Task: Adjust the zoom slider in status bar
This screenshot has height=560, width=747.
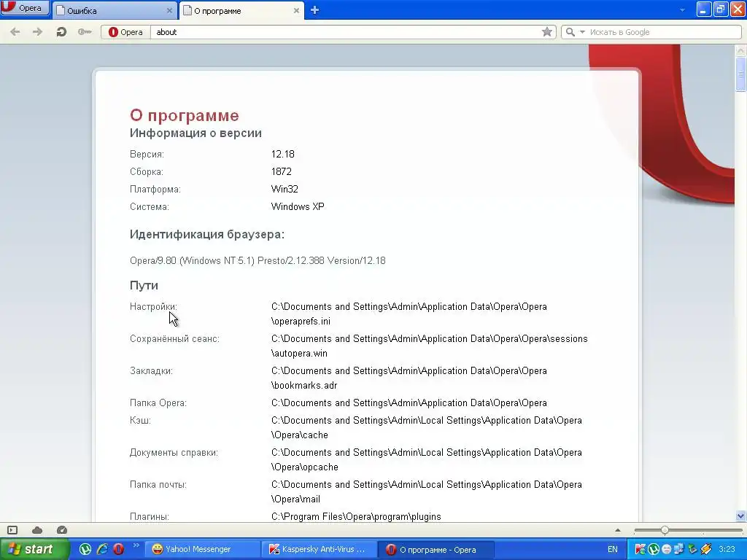Action: point(665,530)
